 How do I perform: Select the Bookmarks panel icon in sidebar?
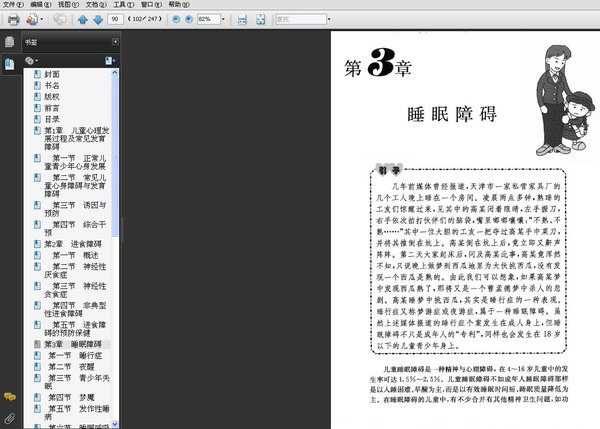(x=10, y=64)
